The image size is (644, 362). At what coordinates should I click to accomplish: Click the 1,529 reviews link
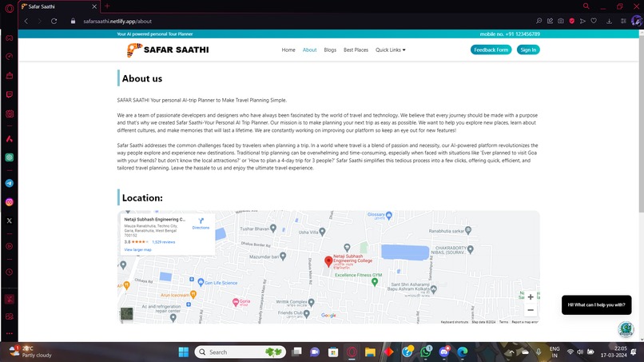[164, 242]
